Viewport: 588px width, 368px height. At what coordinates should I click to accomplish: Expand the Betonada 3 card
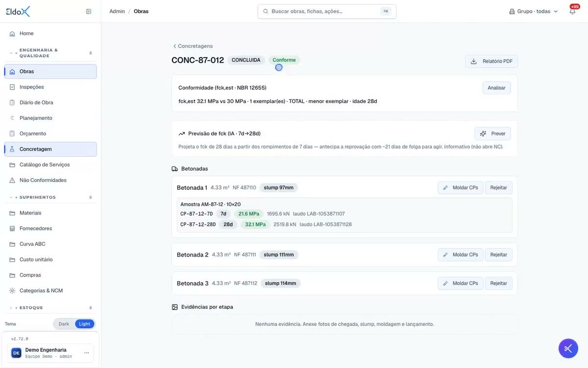pos(344,284)
